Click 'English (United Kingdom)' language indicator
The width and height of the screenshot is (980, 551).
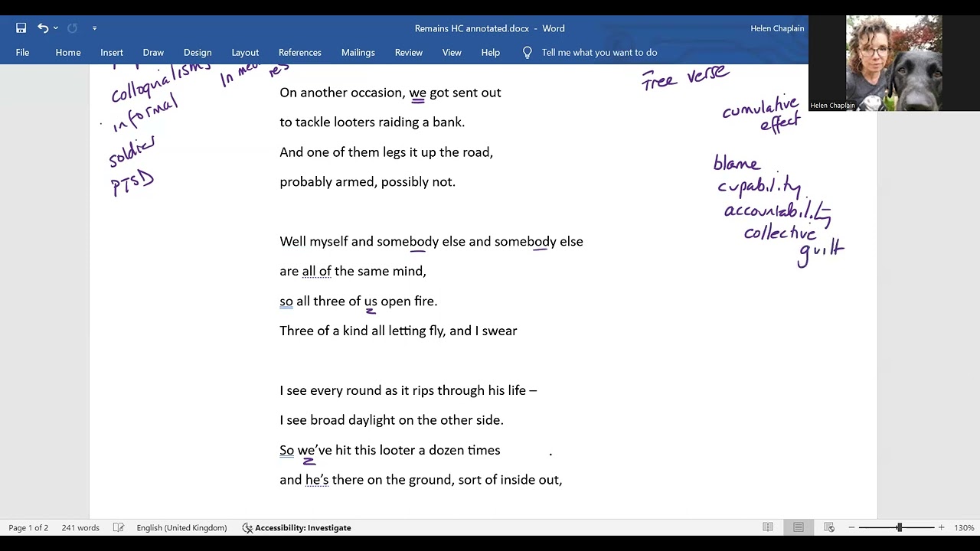(x=181, y=527)
